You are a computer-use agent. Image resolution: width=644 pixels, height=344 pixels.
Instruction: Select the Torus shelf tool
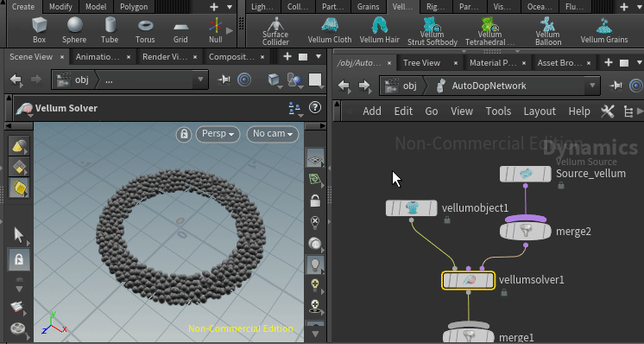coord(145,29)
